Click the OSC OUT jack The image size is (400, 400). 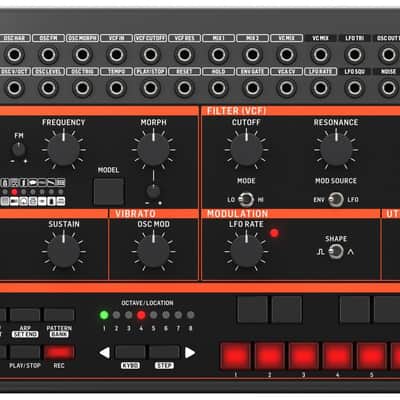click(x=388, y=55)
